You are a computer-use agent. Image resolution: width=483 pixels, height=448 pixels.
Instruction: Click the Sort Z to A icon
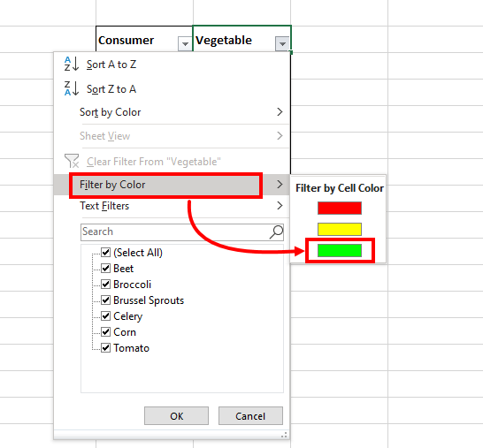72,88
